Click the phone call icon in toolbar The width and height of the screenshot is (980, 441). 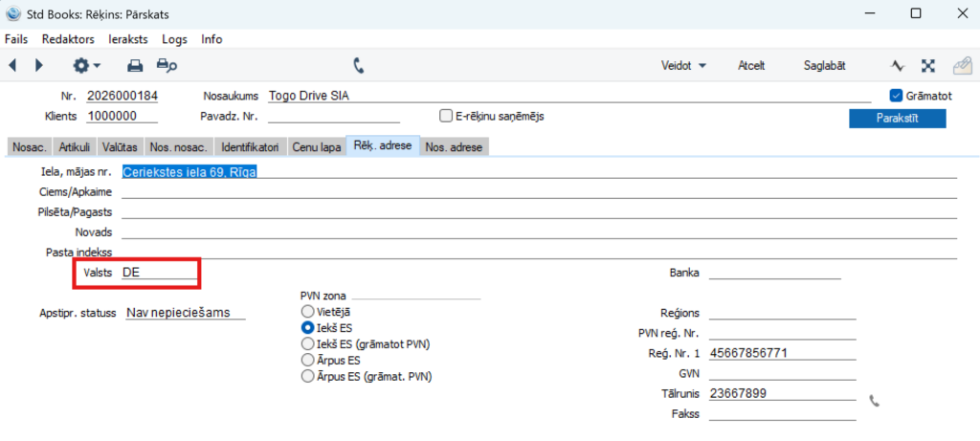pos(358,65)
